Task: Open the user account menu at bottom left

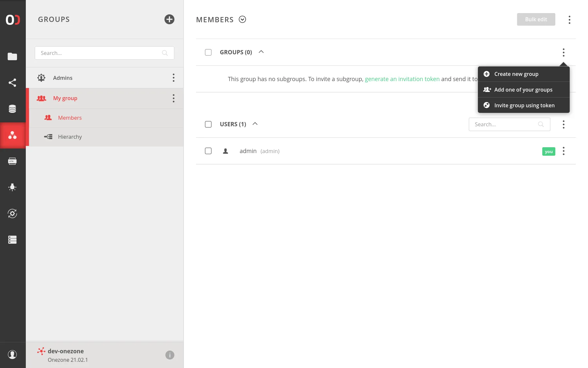Action: coord(12,355)
